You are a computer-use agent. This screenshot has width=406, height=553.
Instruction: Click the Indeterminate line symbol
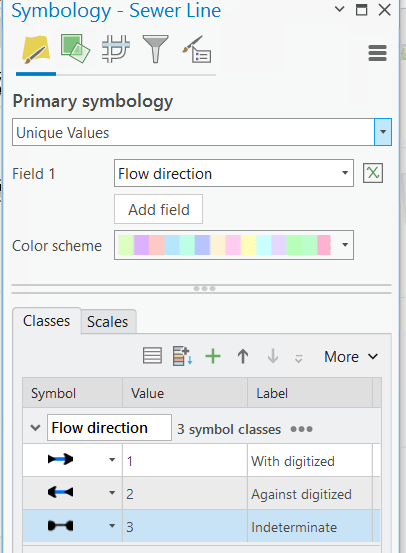click(60, 525)
